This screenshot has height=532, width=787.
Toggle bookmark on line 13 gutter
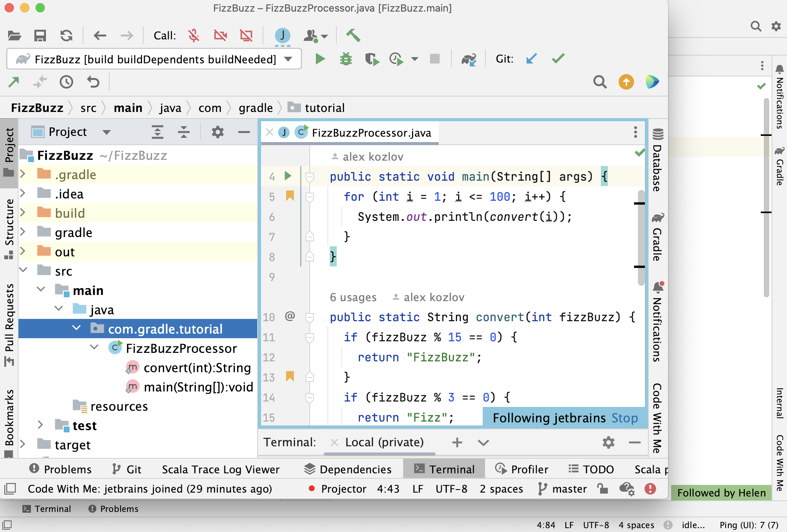click(290, 376)
